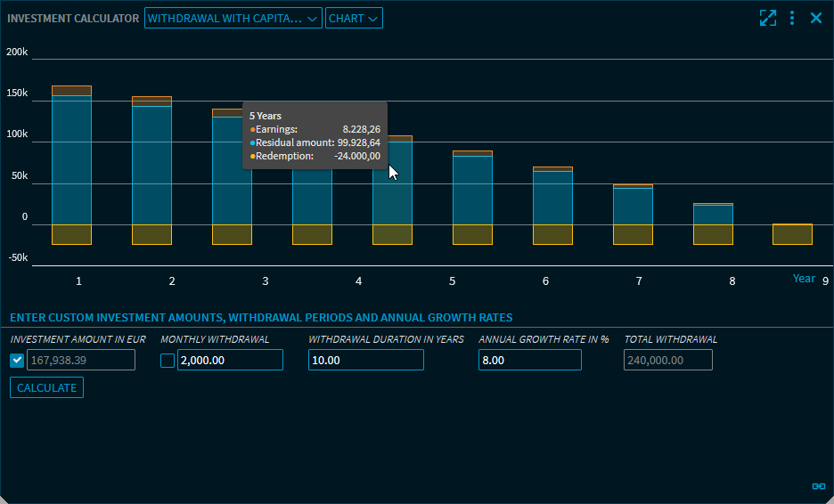Open the Withdrawal with Capital calculation type dropdown
This screenshot has width=834, height=504.
pos(233,19)
